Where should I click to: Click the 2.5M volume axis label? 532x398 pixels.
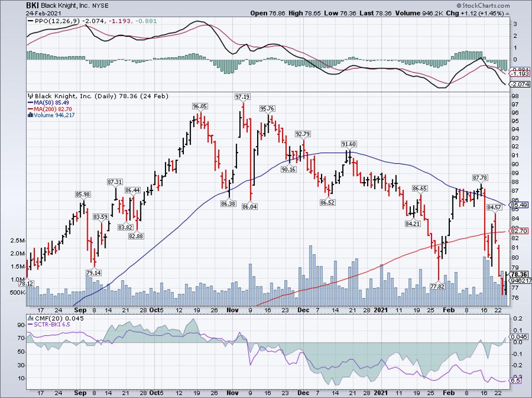click(x=18, y=241)
